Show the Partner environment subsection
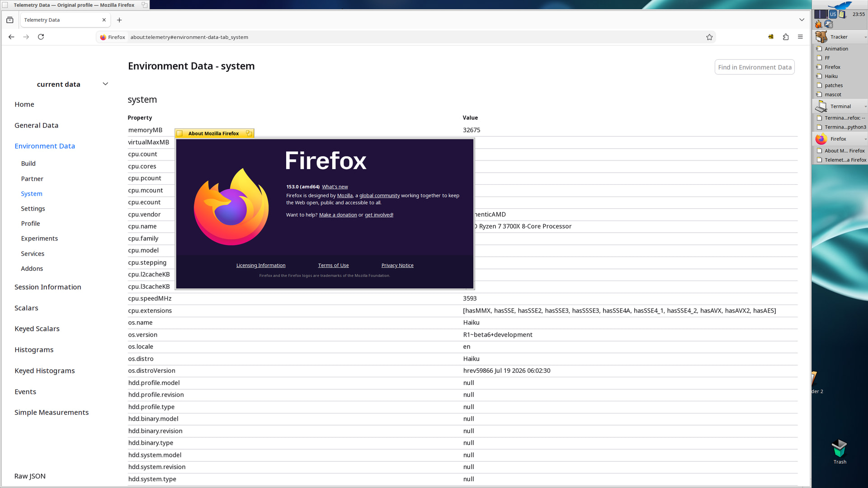 32,179
